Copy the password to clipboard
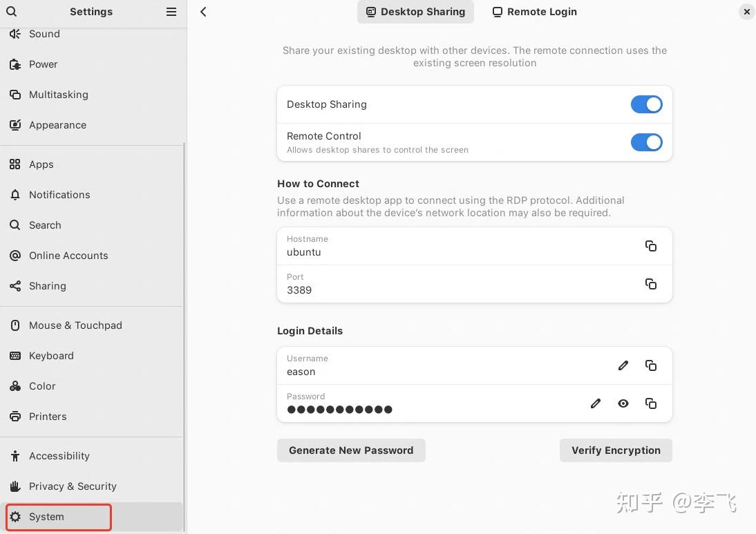The width and height of the screenshot is (756, 534). (x=650, y=403)
